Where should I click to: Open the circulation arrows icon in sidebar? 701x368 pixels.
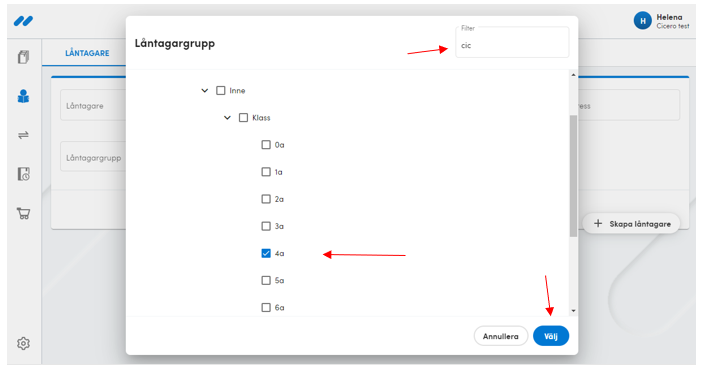[23, 135]
